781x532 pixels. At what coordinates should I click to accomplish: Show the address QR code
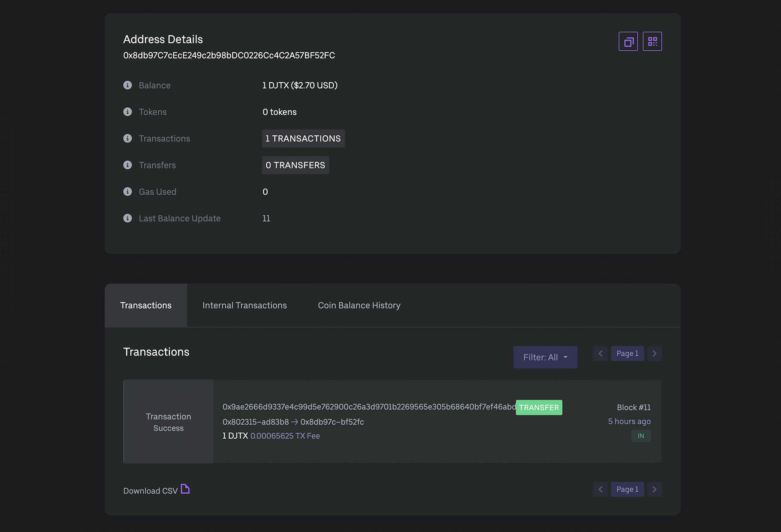click(652, 42)
